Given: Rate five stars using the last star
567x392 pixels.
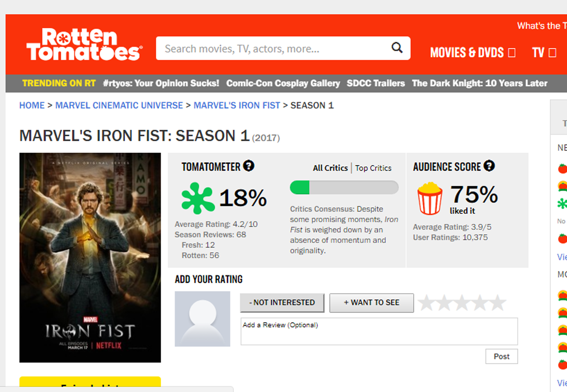Looking at the screenshot, I should tap(498, 302).
